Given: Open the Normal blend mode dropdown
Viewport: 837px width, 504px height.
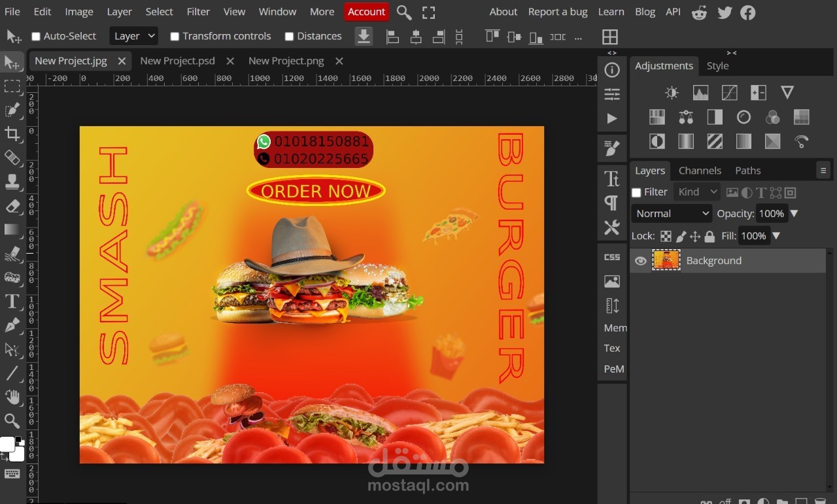Looking at the screenshot, I should [672, 214].
